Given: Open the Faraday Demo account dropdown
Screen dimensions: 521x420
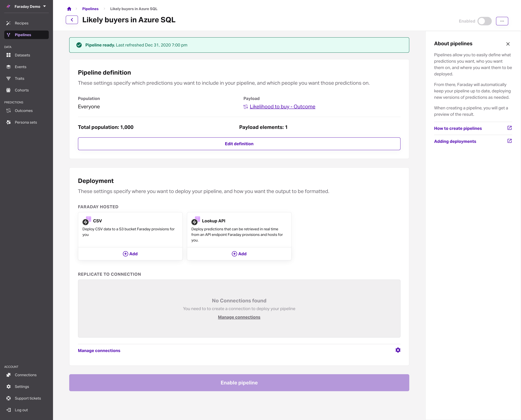Looking at the screenshot, I should pos(30,7).
